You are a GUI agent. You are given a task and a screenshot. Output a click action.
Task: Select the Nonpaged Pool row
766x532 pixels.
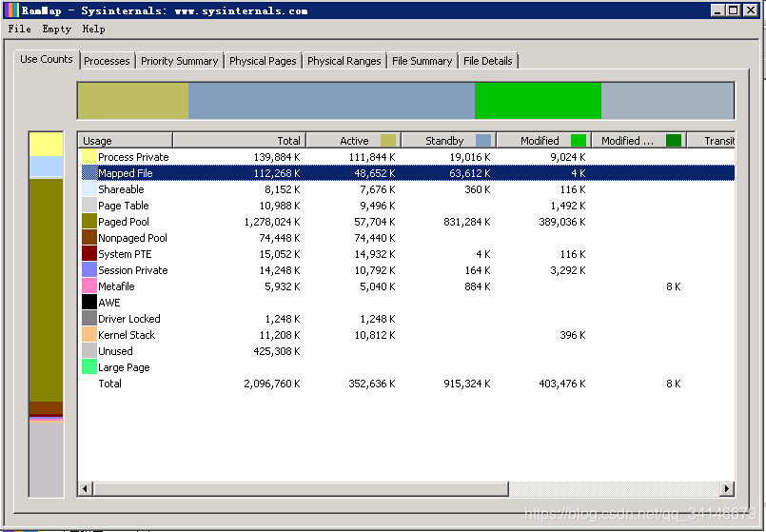[x=406, y=237]
